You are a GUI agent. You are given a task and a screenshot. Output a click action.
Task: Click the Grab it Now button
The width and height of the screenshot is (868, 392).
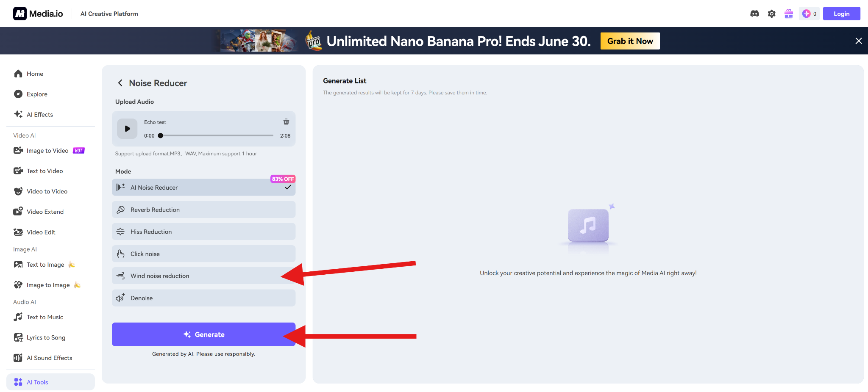[x=630, y=41]
